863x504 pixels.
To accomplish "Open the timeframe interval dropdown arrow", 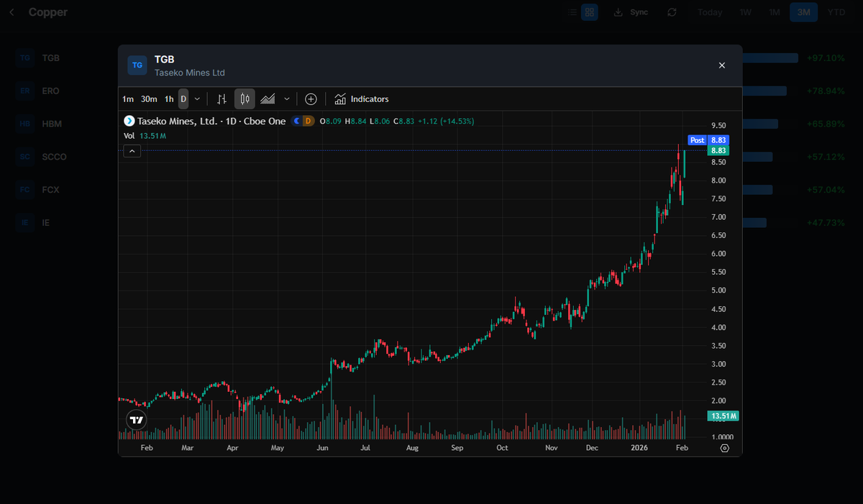I will click(197, 99).
